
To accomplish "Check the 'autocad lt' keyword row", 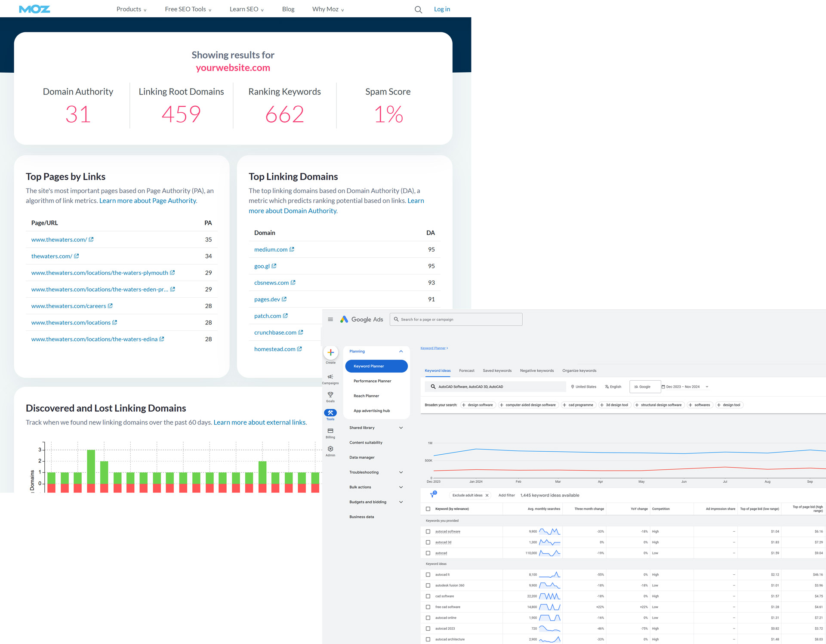I will tap(428, 575).
